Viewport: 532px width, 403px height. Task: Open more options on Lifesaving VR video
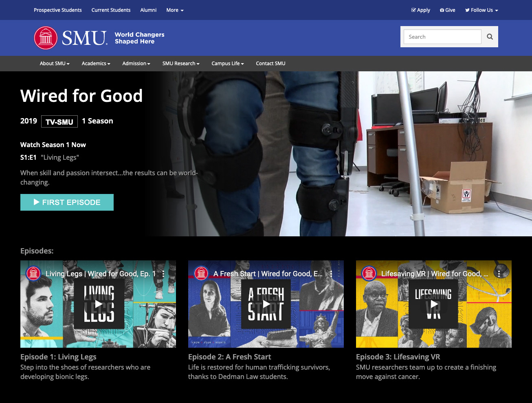point(499,274)
